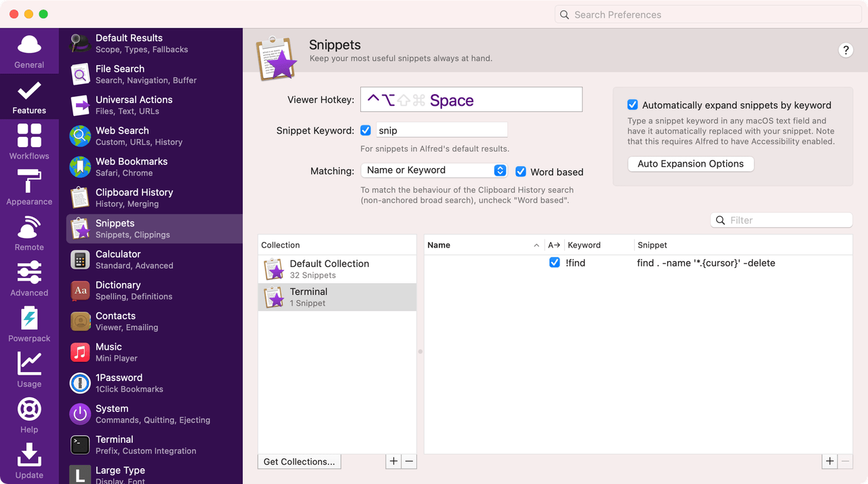Open the Workflows section
This screenshot has width=868, height=484.
pyautogui.click(x=29, y=142)
